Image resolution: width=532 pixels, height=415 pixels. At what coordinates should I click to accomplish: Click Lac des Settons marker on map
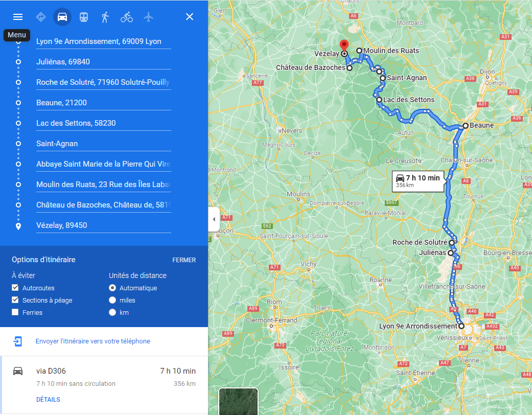[379, 100]
